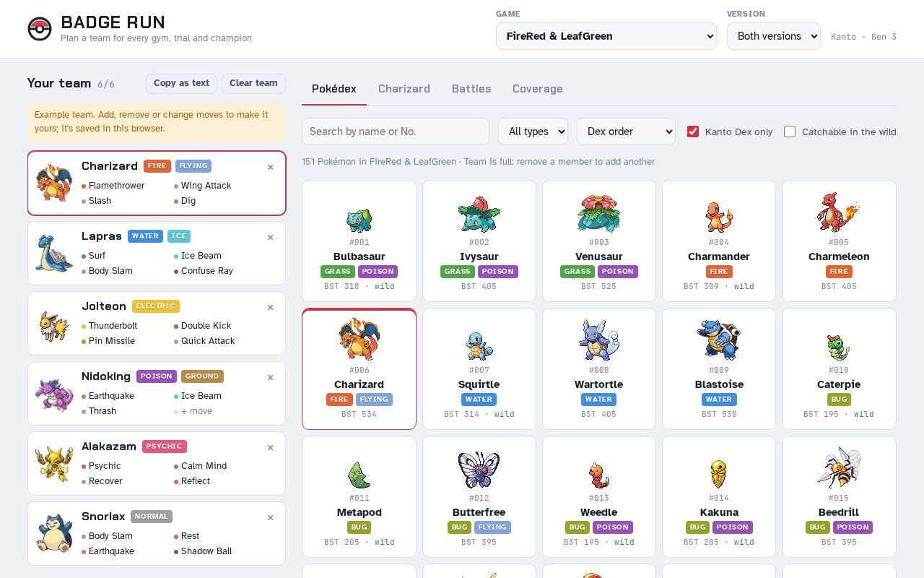Image resolution: width=924 pixels, height=578 pixels.
Task: Click Jolteon's Thunderbolt move
Action: 109,326
